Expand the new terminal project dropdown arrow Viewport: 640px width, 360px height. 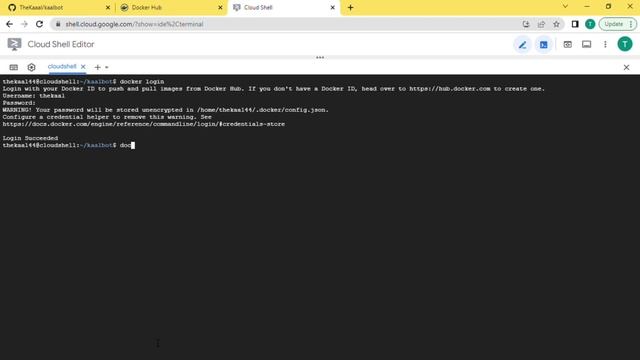107,67
